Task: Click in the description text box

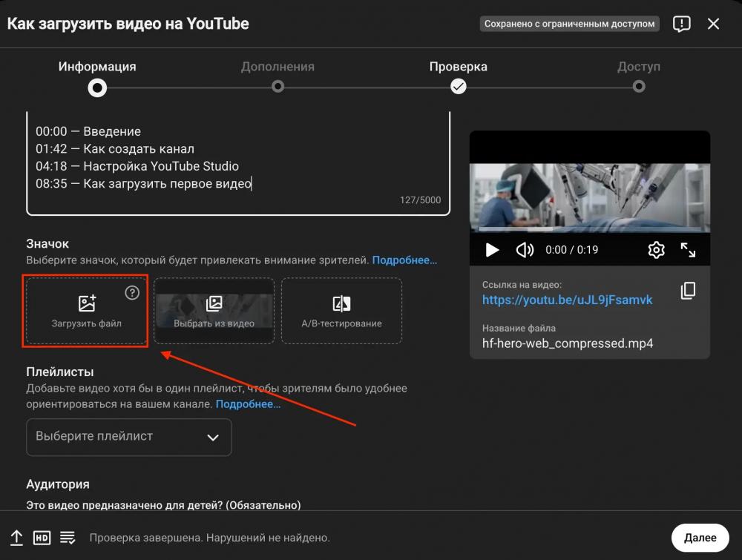Action: tap(238, 163)
